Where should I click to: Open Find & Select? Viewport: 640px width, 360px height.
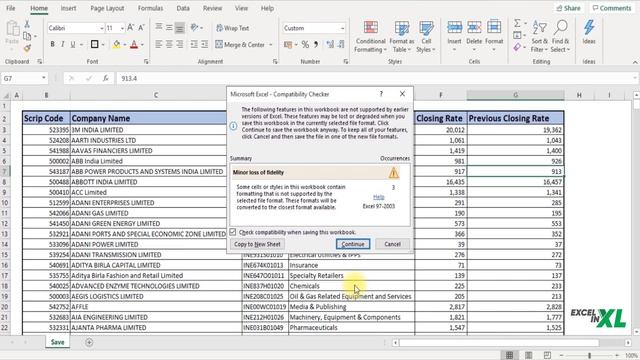point(560,37)
